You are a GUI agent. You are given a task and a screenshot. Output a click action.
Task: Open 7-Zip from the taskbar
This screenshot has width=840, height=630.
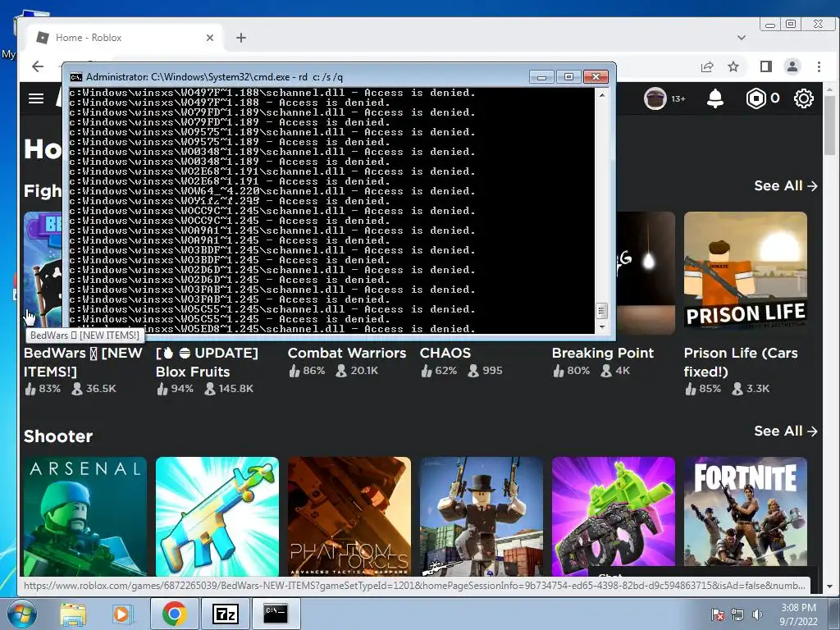(x=225, y=614)
